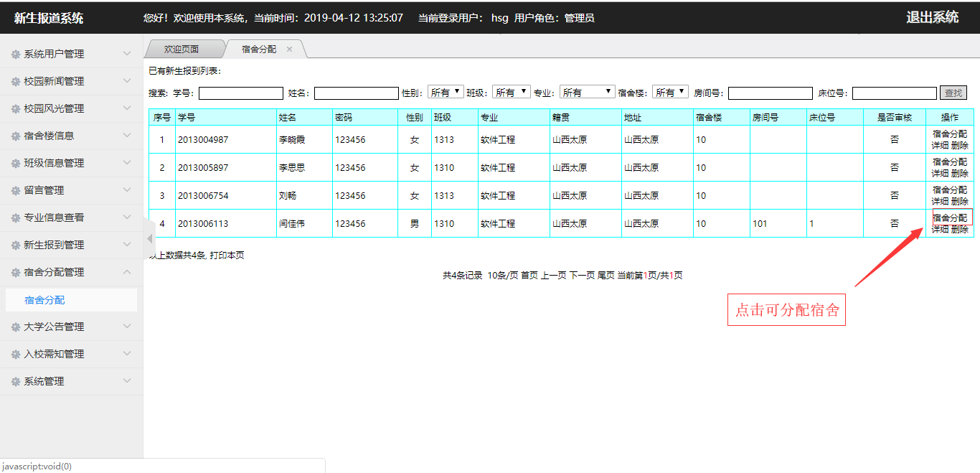Image resolution: width=980 pixels, height=473 pixels.
Task: Expand 留言管理 menu chevron
Action: click(x=127, y=190)
